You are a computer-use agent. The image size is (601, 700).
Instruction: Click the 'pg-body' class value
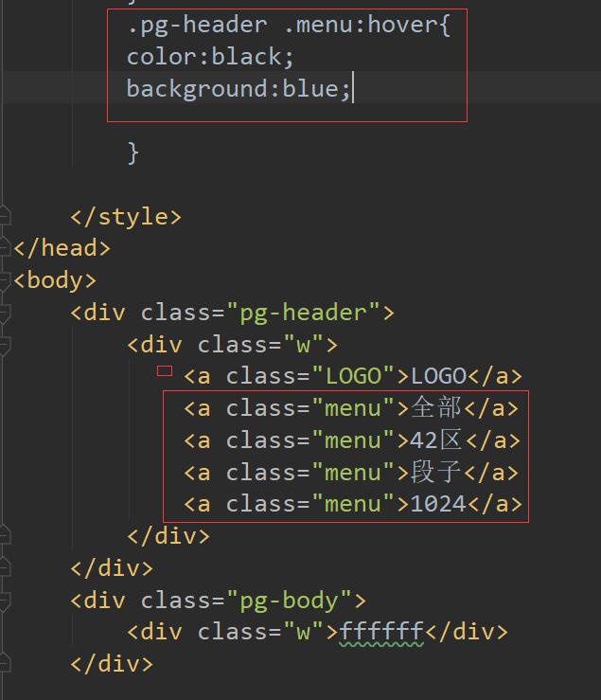tap(289, 601)
